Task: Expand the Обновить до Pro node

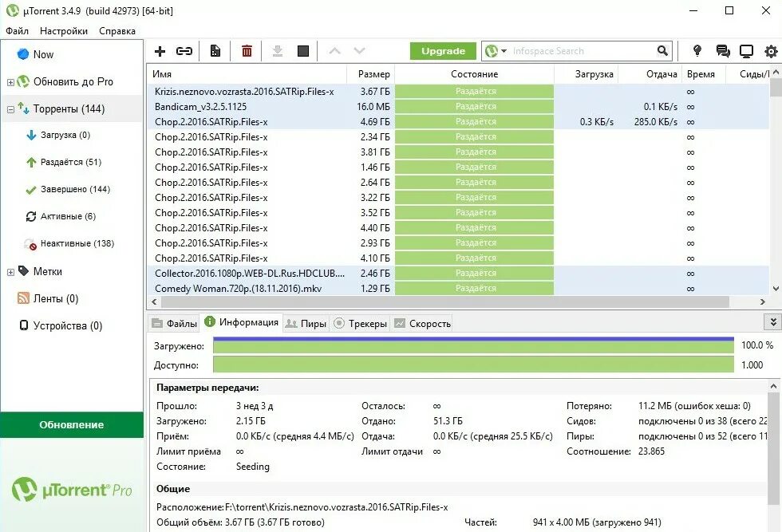Action: (10, 82)
